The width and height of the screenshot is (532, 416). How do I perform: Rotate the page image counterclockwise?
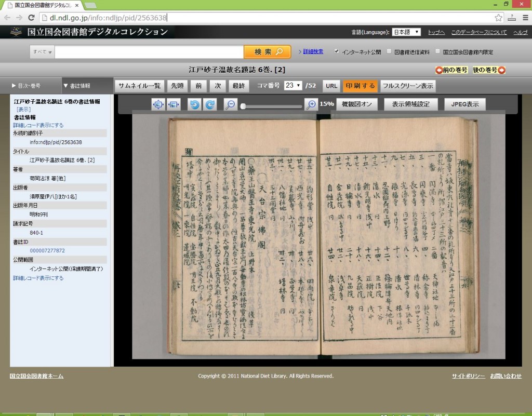click(194, 104)
